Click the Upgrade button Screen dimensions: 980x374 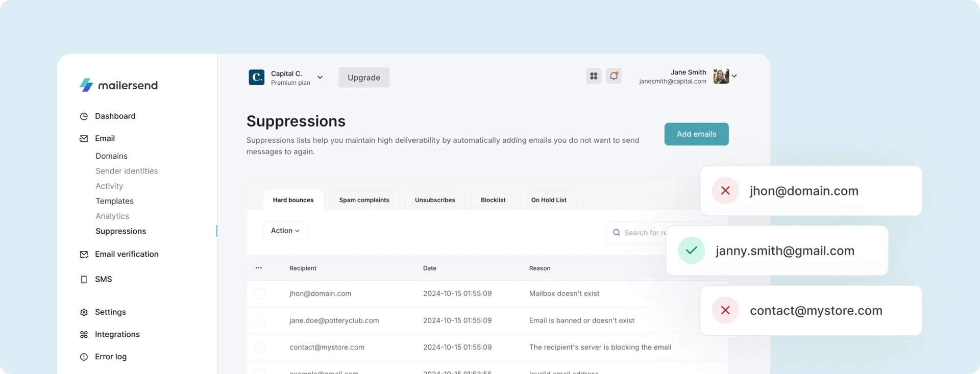point(364,78)
